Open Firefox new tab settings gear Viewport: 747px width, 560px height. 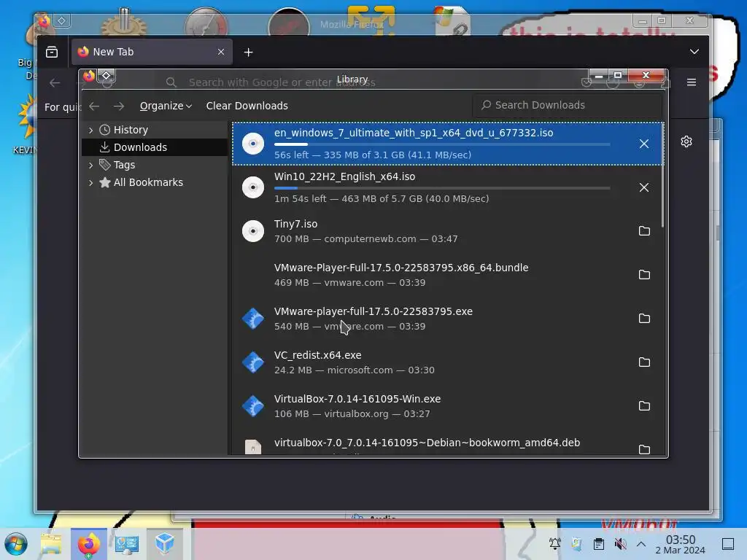[x=686, y=141]
